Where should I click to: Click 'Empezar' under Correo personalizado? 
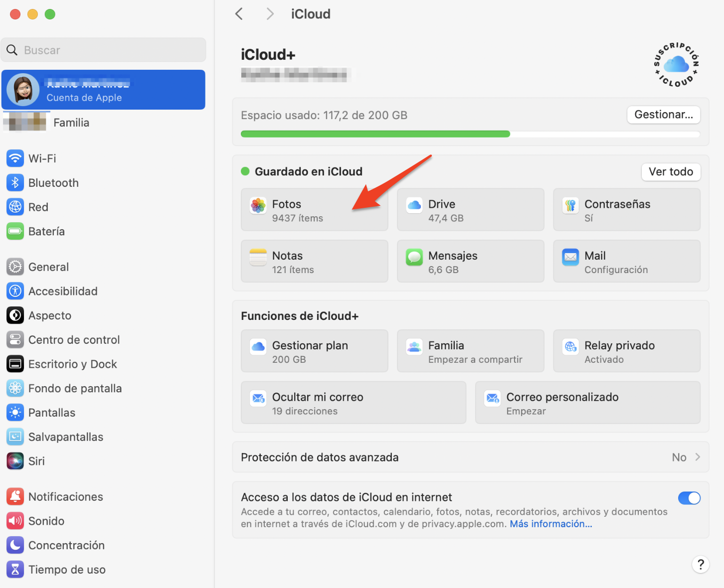526,412
